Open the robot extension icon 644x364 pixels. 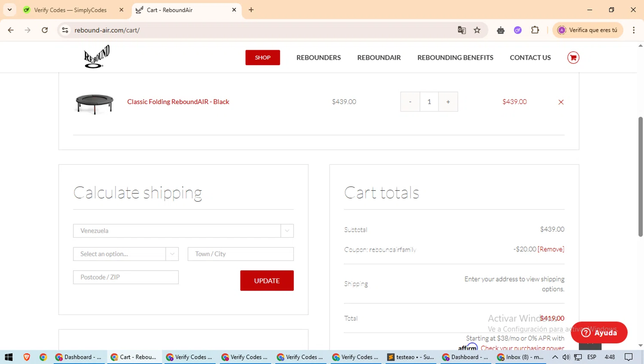501,30
